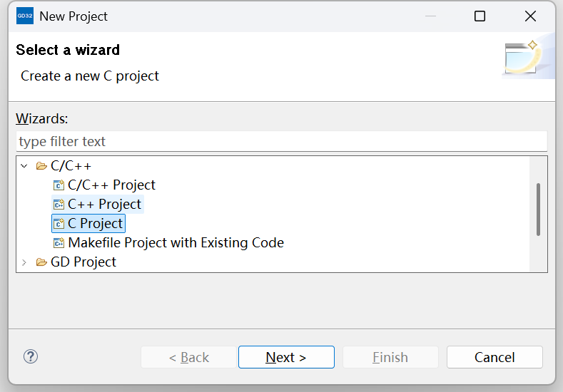Expand the GD Project tree category
Image resolution: width=563 pixels, height=392 pixels.
[x=24, y=262]
